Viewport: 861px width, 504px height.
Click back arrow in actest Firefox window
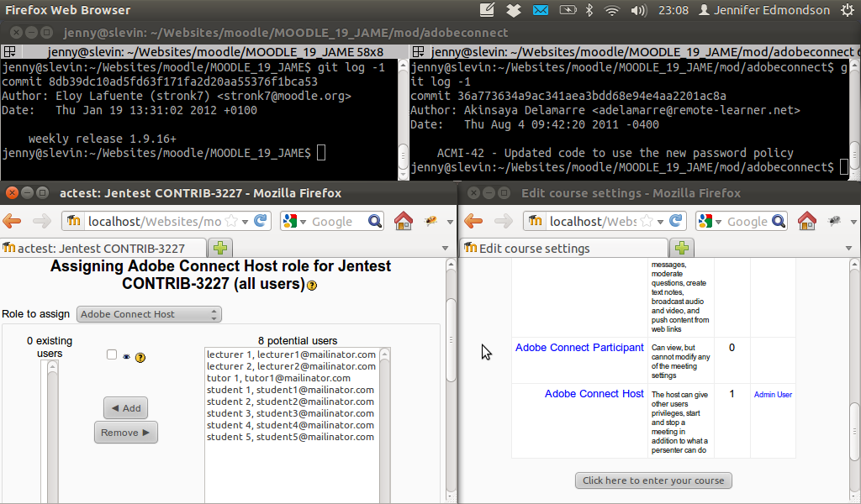pyautogui.click(x=12, y=222)
